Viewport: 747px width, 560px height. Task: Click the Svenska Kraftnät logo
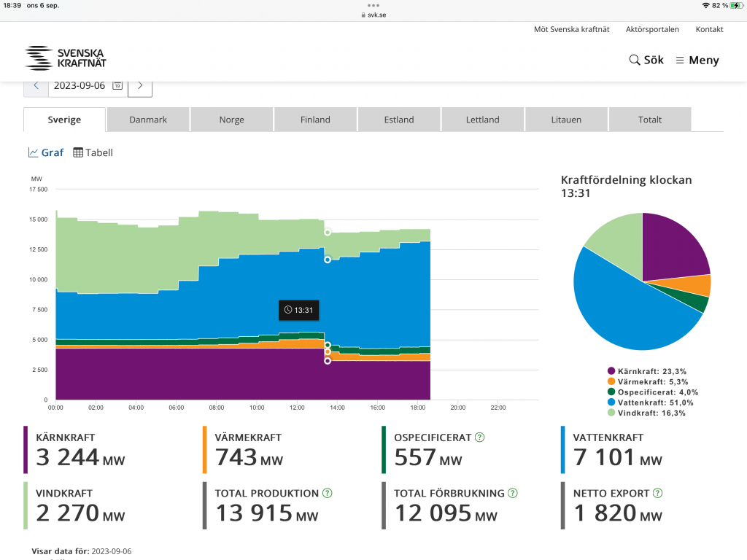[x=65, y=58]
